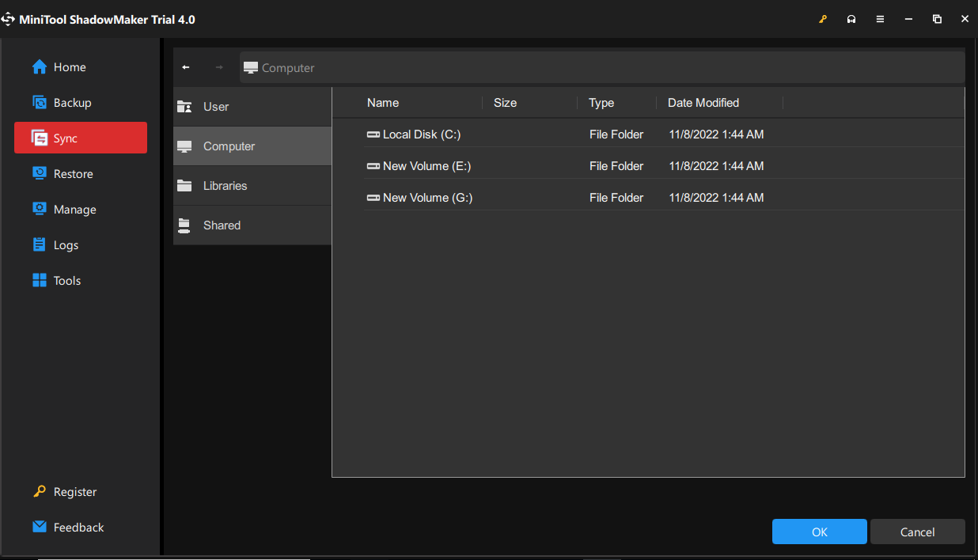Click the Computer path field
Viewport: 978px width, 560px height.
(x=601, y=68)
